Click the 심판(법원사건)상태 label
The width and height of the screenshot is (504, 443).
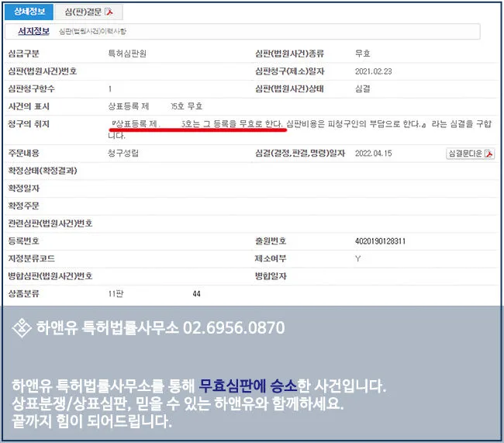(290, 89)
